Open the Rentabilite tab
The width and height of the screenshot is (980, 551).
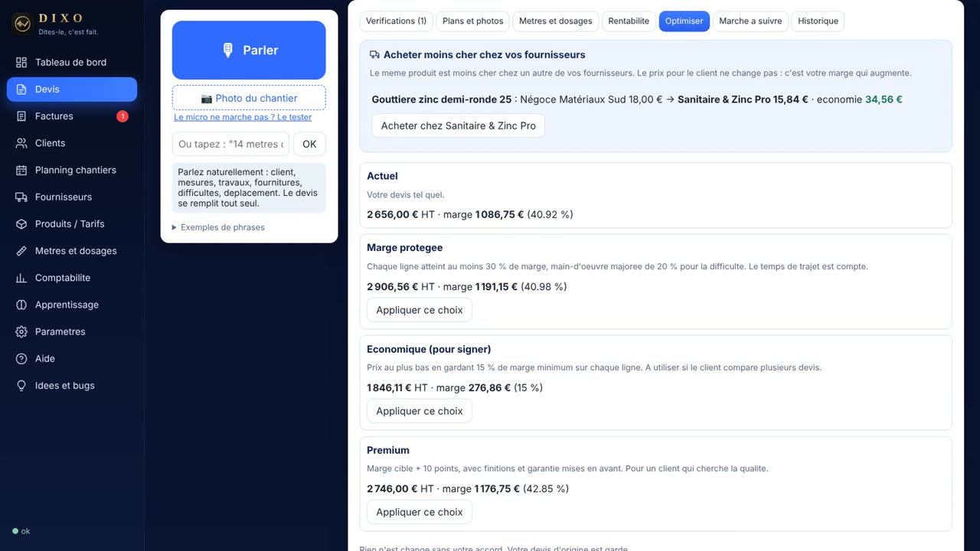[629, 21]
